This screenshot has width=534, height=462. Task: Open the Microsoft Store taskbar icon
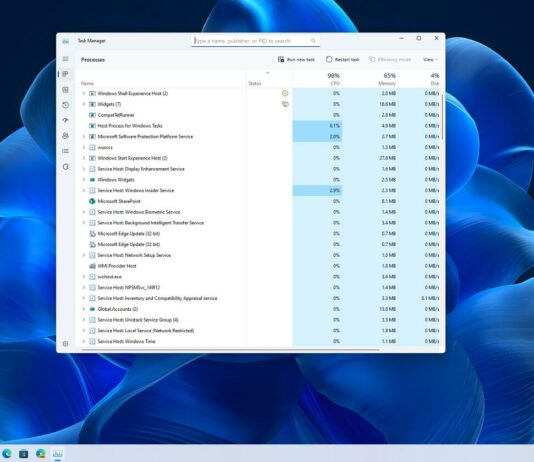coord(23,453)
